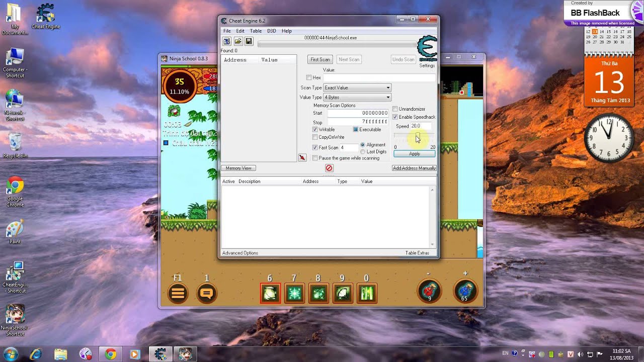
Task: Click Add Address Manually
Action: coord(414,168)
